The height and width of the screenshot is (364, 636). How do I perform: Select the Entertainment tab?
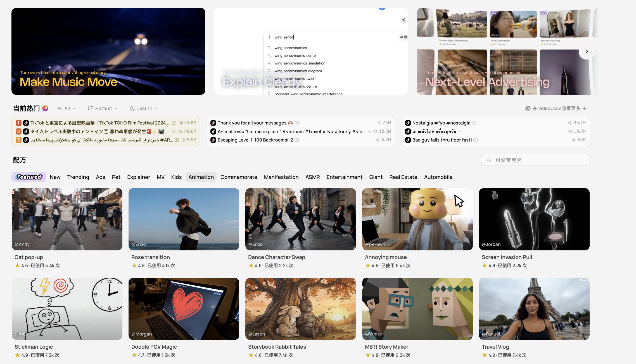[x=345, y=177]
